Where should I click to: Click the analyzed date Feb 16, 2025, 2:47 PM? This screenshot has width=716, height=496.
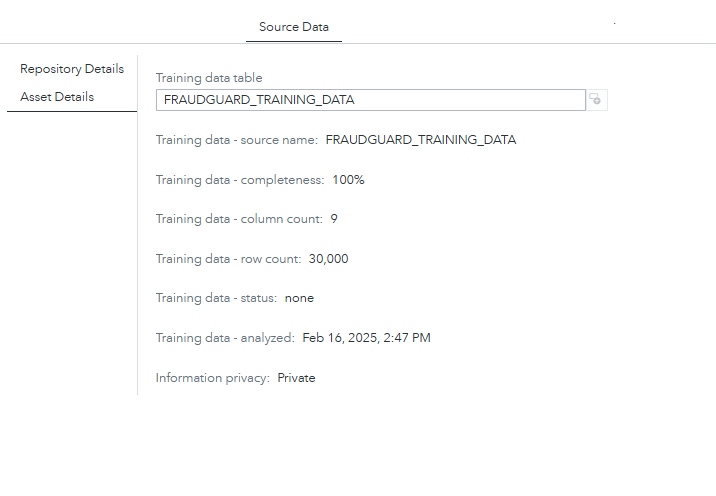[366, 338]
